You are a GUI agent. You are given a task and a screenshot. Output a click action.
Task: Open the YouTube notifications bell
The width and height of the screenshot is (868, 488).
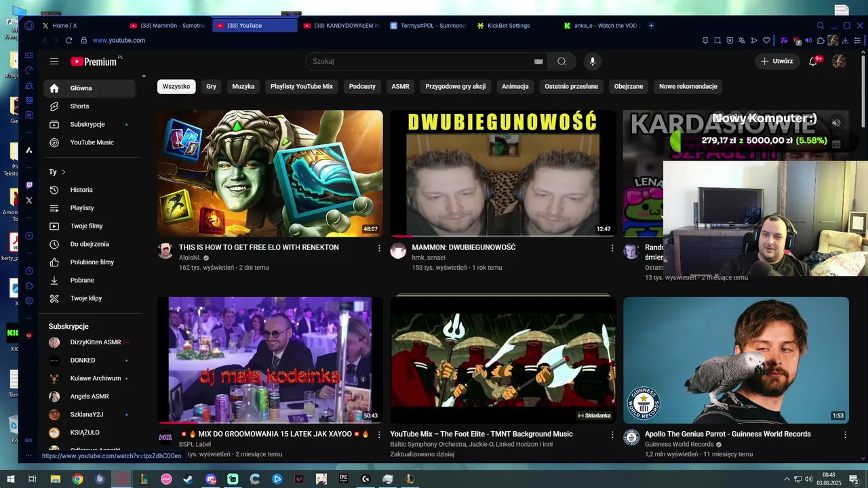813,61
